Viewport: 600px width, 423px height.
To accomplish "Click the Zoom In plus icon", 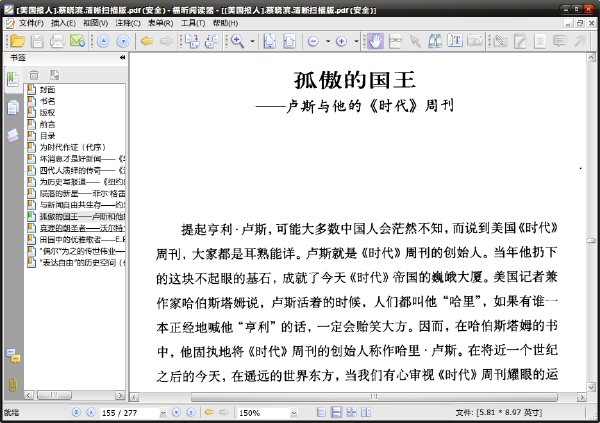I will (x=341, y=41).
